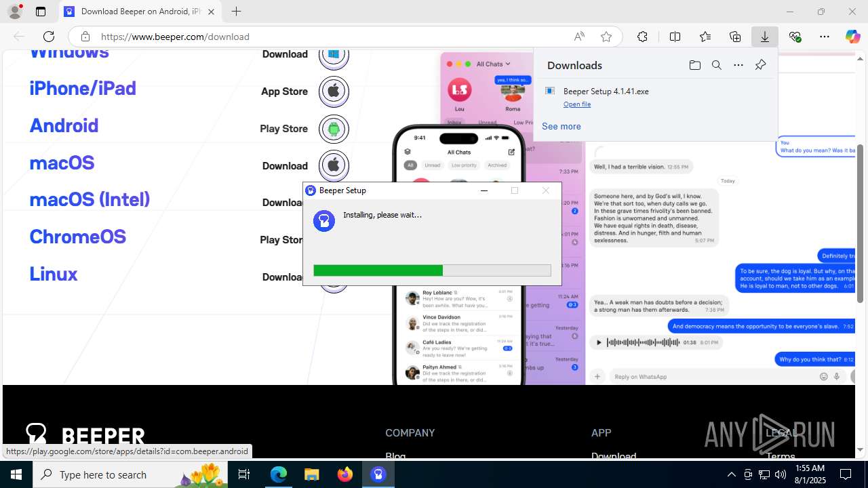Image resolution: width=868 pixels, height=488 pixels.
Task: Click the iPhone/iPad platform heading
Action: (83, 88)
